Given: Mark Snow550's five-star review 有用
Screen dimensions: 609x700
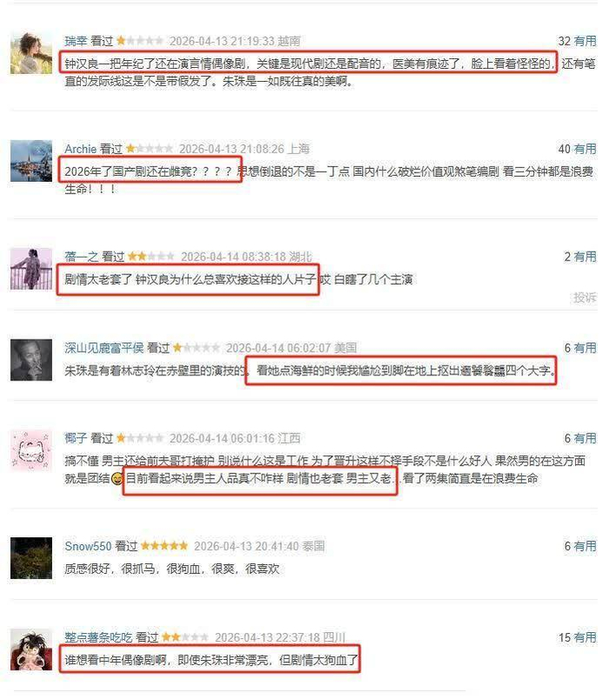Looking at the screenshot, I should pos(585,546).
